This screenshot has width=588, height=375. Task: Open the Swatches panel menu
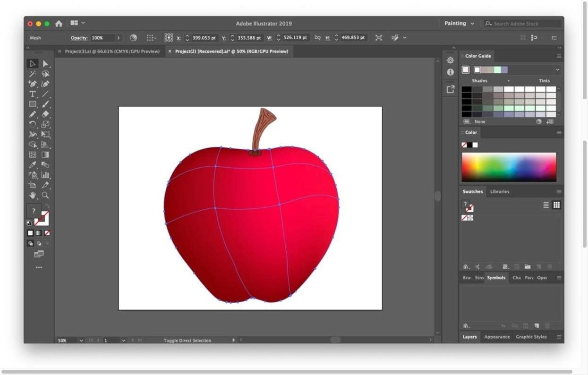click(559, 192)
